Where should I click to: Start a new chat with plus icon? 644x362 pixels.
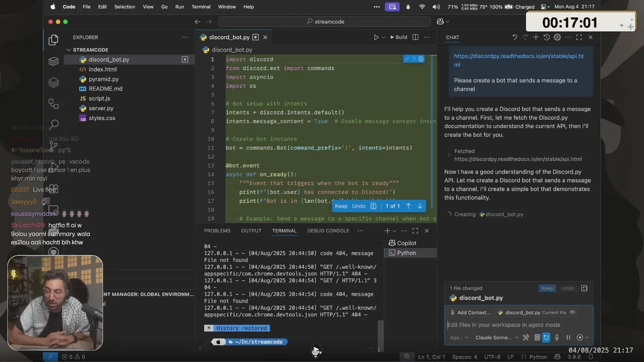click(536, 37)
